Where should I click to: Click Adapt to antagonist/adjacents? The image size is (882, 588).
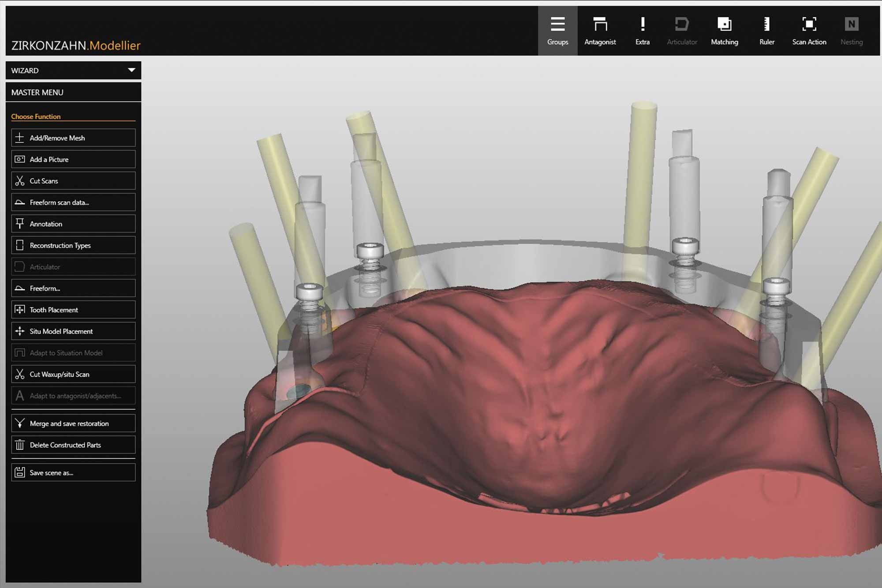pyautogui.click(x=73, y=396)
